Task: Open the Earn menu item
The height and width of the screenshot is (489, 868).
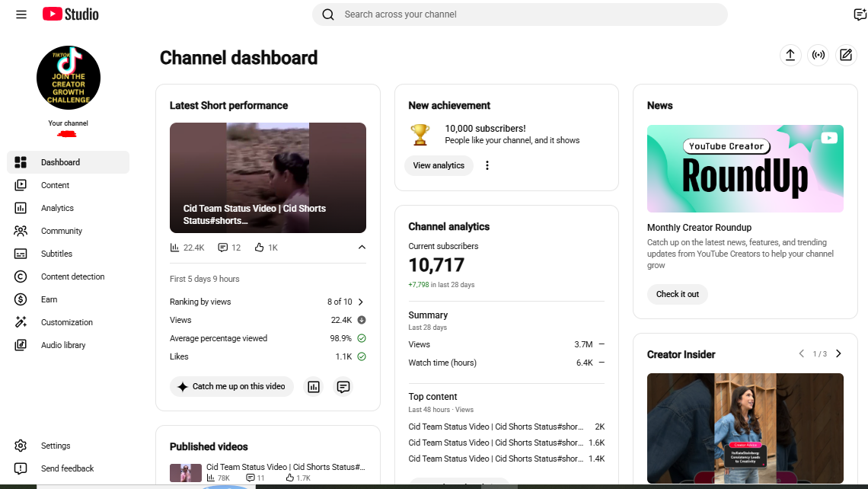Action: (69, 299)
